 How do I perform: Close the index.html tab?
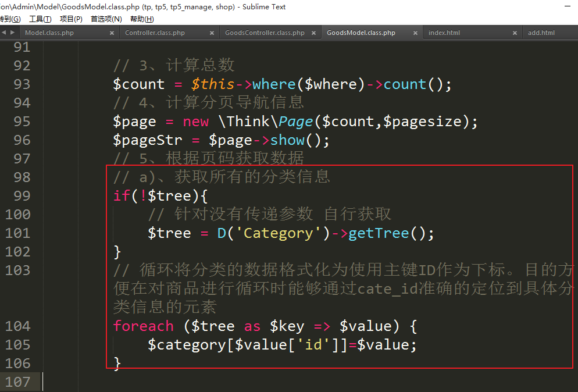515,33
